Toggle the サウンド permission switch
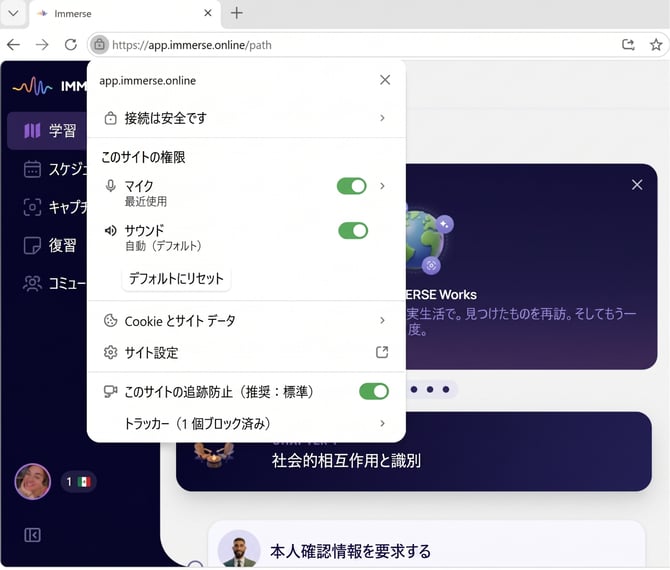670x570 pixels. click(x=353, y=231)
